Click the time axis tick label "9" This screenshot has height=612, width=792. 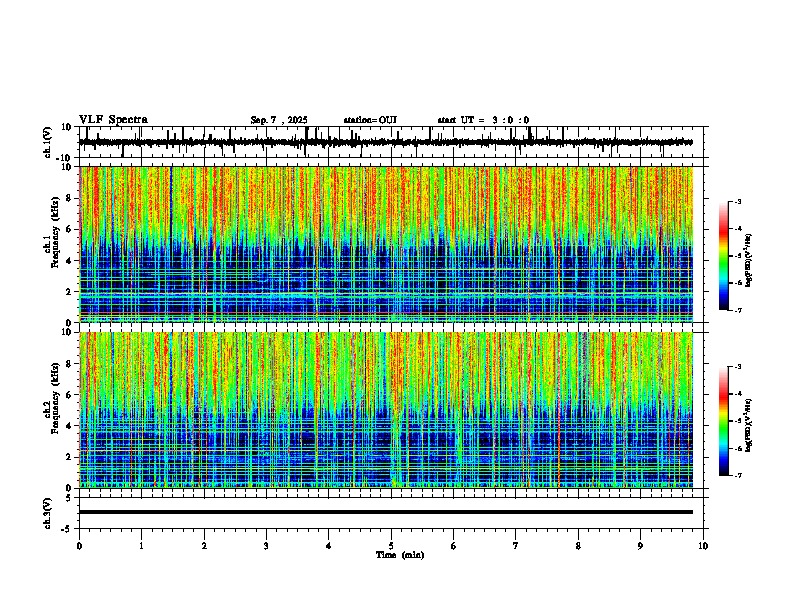pos(640,546)
